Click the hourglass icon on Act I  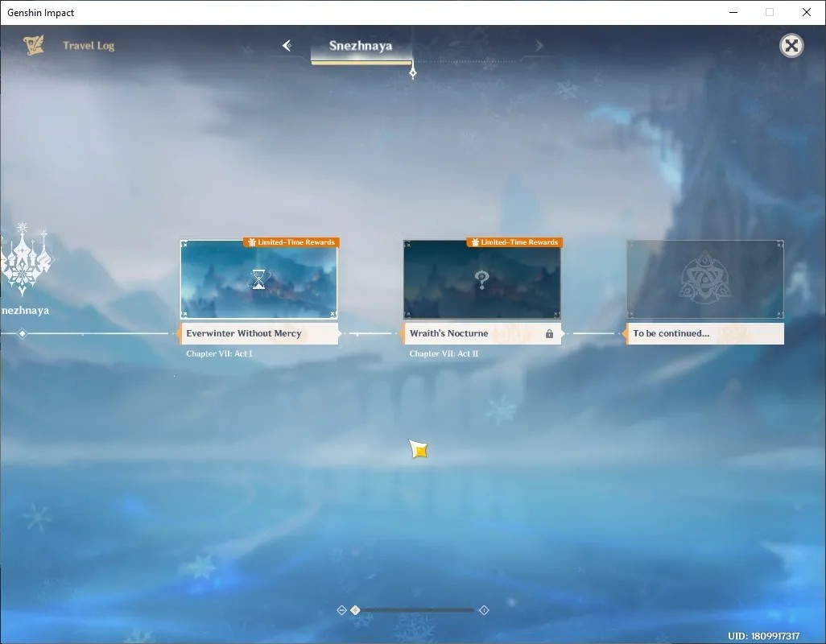tap(258, 279)
